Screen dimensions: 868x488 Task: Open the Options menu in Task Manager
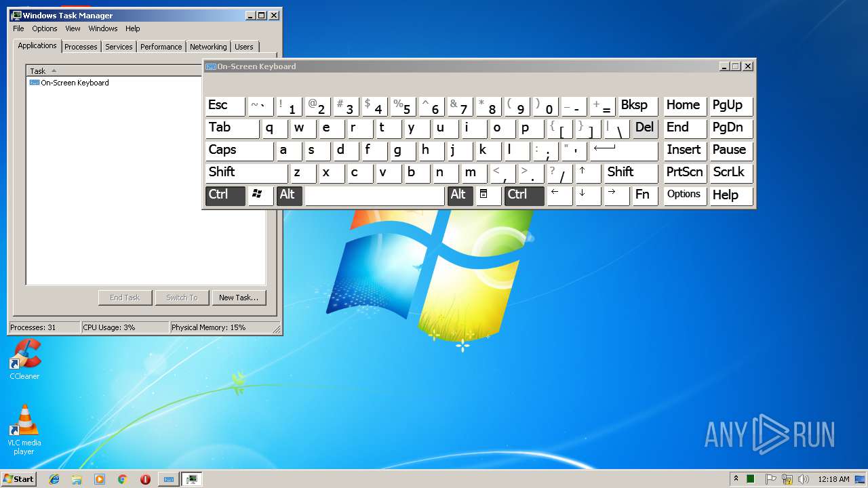click(45, 28)
